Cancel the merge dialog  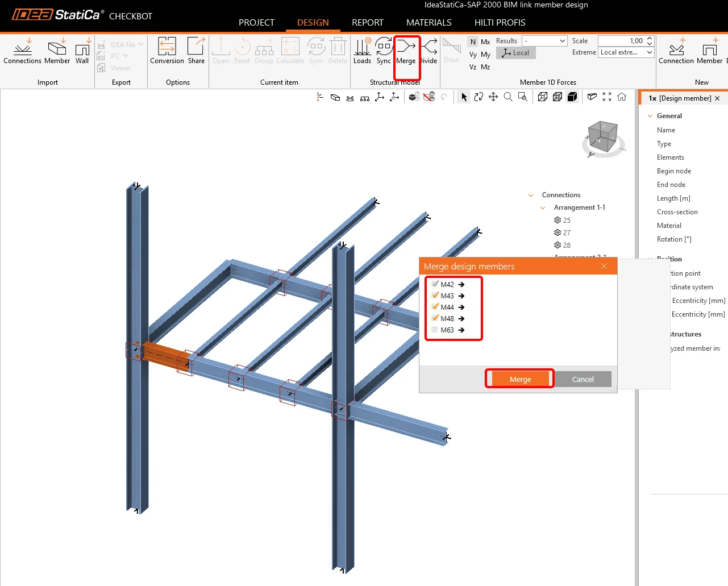pos(583,379)
